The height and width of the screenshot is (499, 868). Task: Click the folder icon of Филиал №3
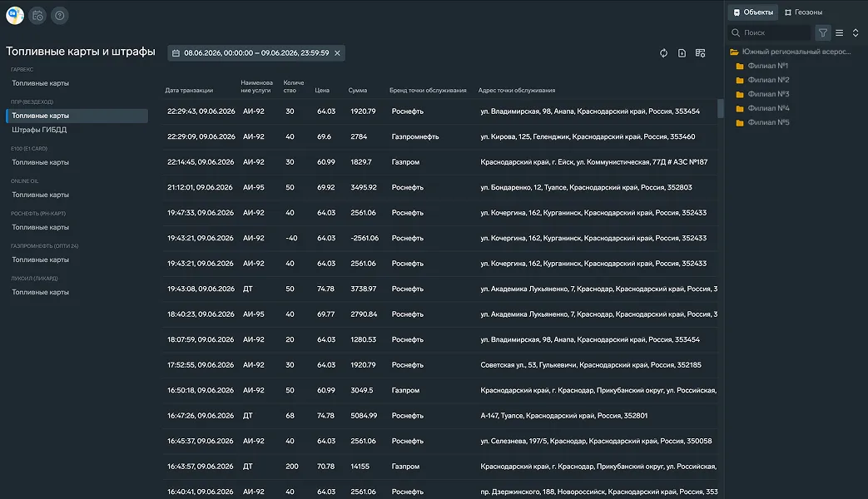point(740,95)
